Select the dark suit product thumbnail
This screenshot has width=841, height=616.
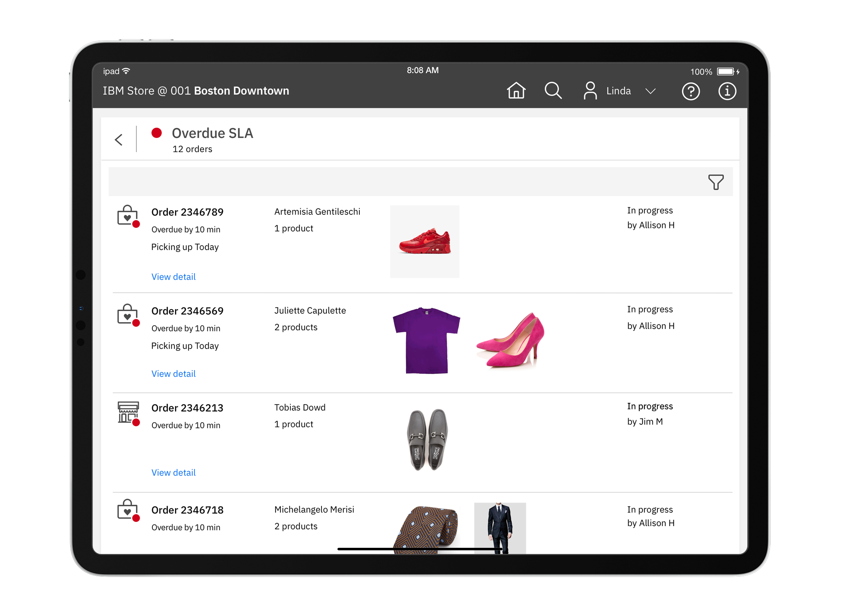coord(500,528)
